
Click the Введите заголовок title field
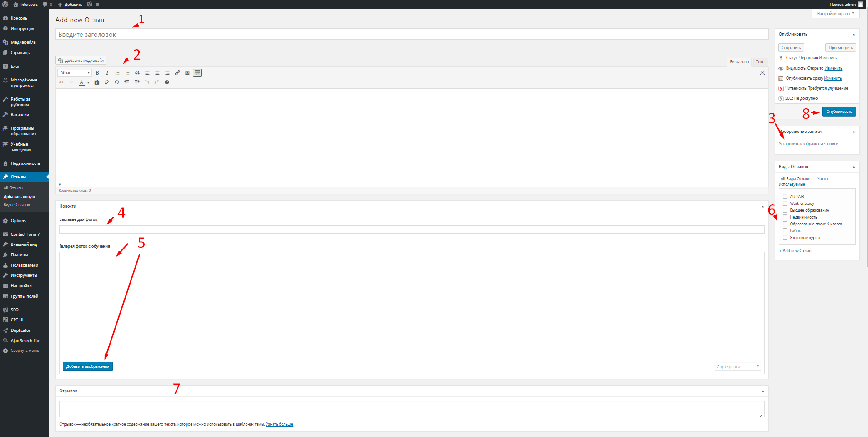[412, 35]
